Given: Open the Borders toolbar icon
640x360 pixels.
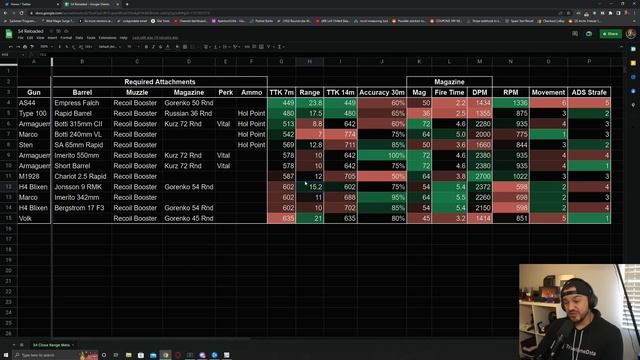Looking at the screenshot, I should (x=185, y=47).
